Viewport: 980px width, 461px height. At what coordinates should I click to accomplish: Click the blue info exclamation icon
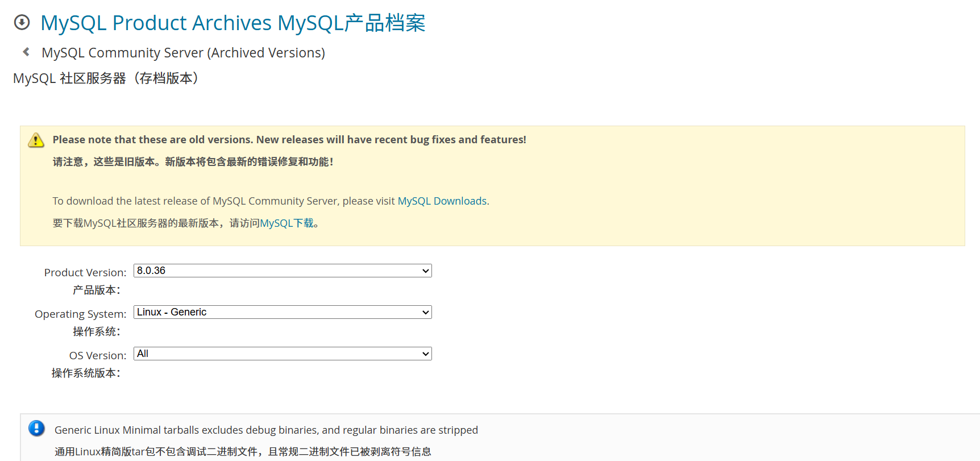tap(36, 429)
